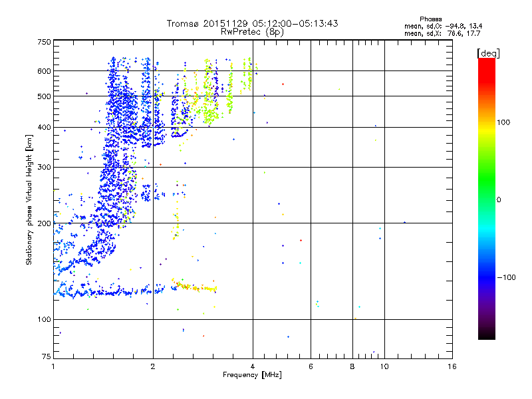Click the '10' x-axis tick label
The image size is (532, 399).
tap(384, 366)
